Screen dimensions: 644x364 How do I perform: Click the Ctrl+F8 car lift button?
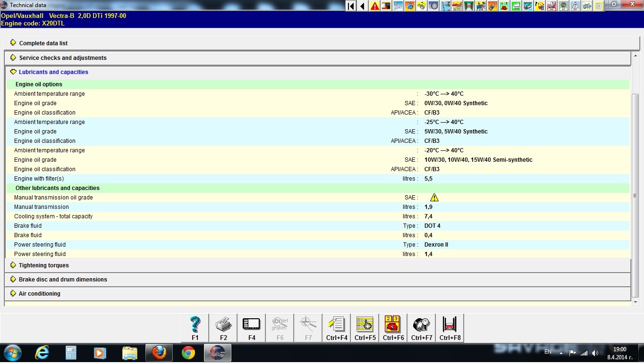[x=450, y=328]
